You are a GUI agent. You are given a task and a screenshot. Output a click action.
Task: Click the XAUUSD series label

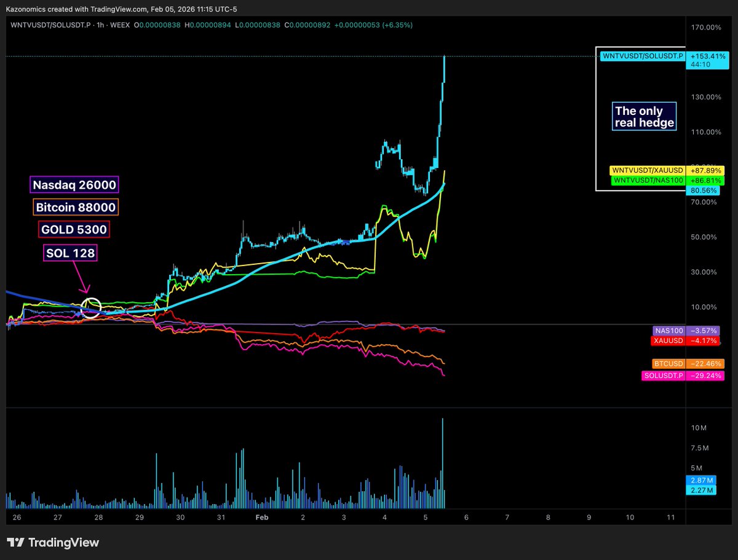pyautogui.click(x=668, y=341)
